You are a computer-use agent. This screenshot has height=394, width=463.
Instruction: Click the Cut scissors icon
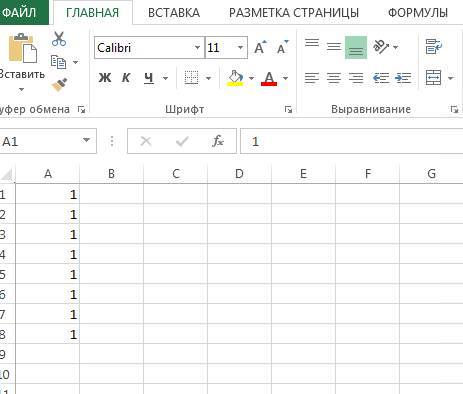click(59, 39)
